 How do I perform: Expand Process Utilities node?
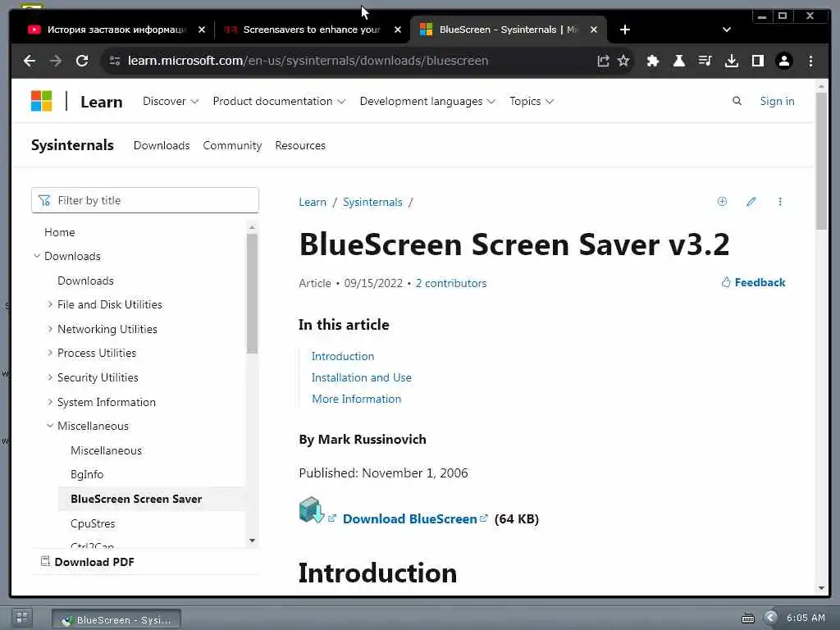click(x=50, y=353)
